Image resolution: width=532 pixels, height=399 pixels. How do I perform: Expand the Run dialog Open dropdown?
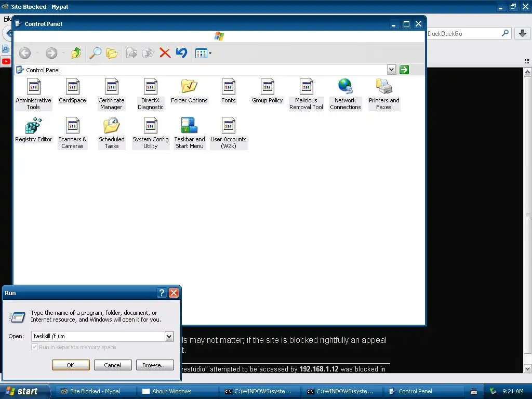tap(169, 336)
